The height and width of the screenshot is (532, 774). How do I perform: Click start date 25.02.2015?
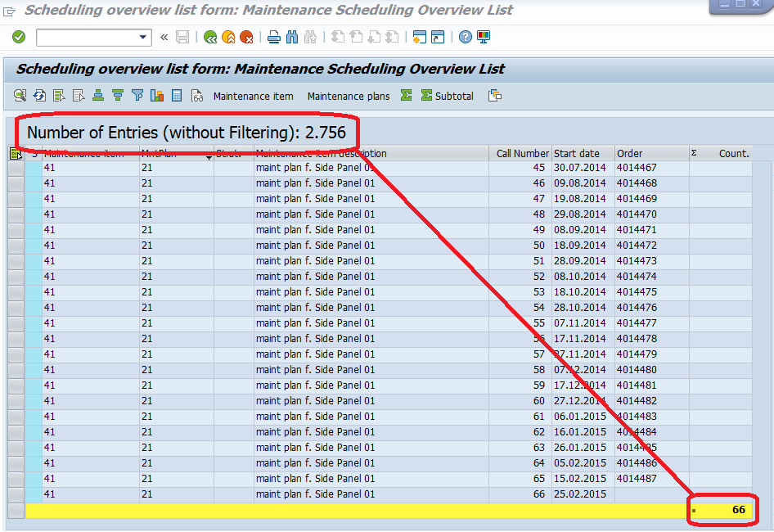point(579,494)
